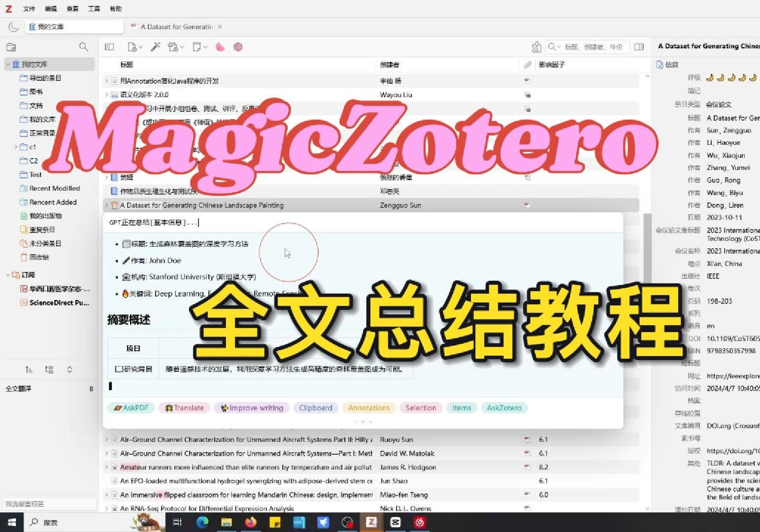This screenshot has height=532, width=760.
Task: Expand the c1 collection
Action: coord(16,147)
